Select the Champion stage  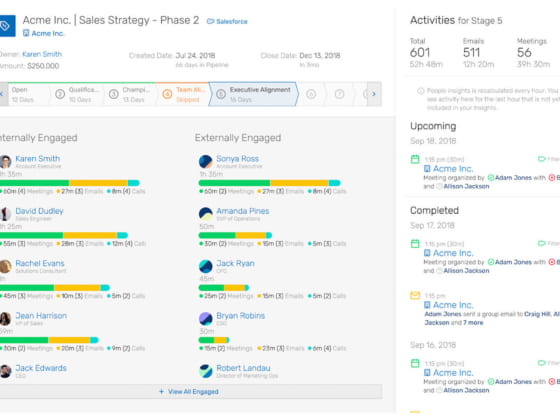129,94
